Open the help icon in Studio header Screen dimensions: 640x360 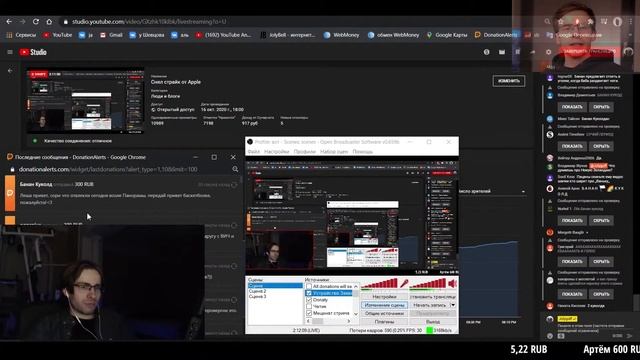pos(487,52)
